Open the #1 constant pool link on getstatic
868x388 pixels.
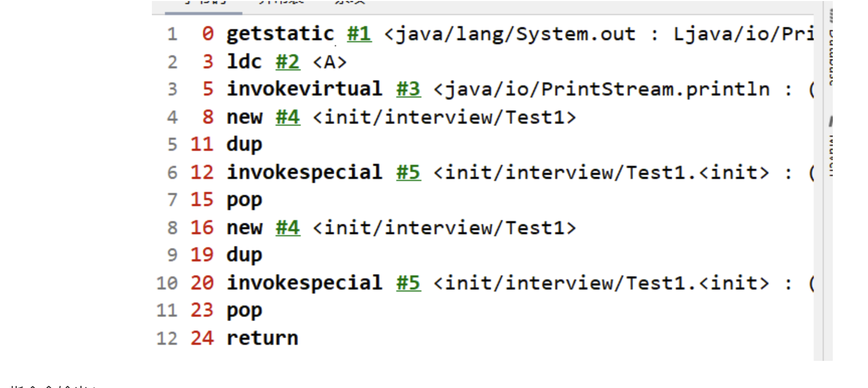pos(359,34)
